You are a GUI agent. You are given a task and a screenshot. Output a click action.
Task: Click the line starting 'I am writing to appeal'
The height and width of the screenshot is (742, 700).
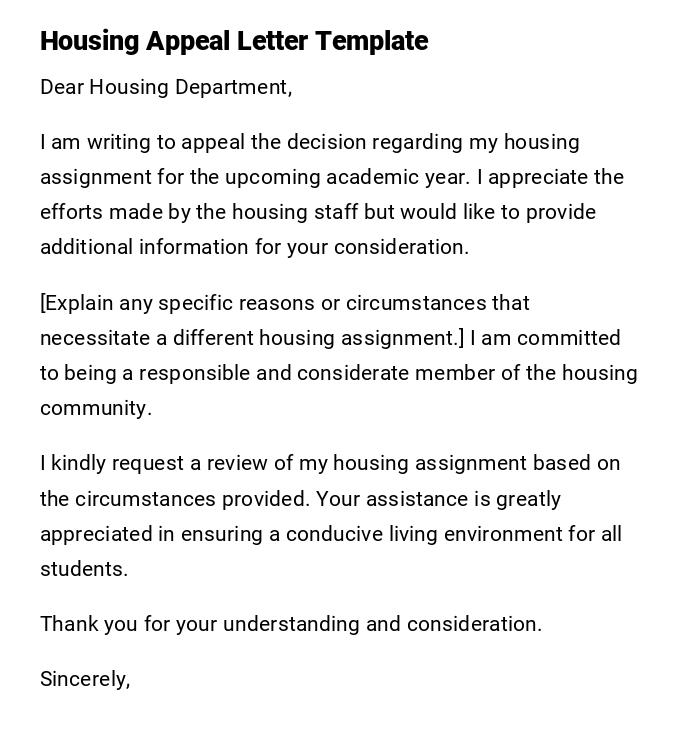click(310, 142)
